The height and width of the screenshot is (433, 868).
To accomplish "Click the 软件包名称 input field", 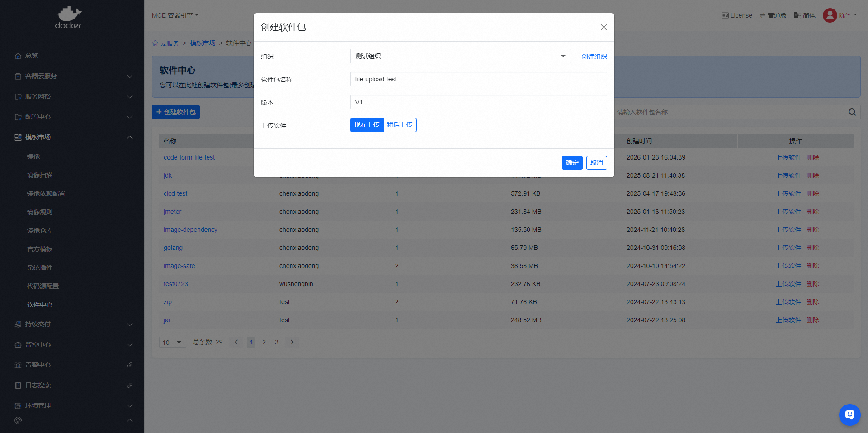I will coord(478,79).
